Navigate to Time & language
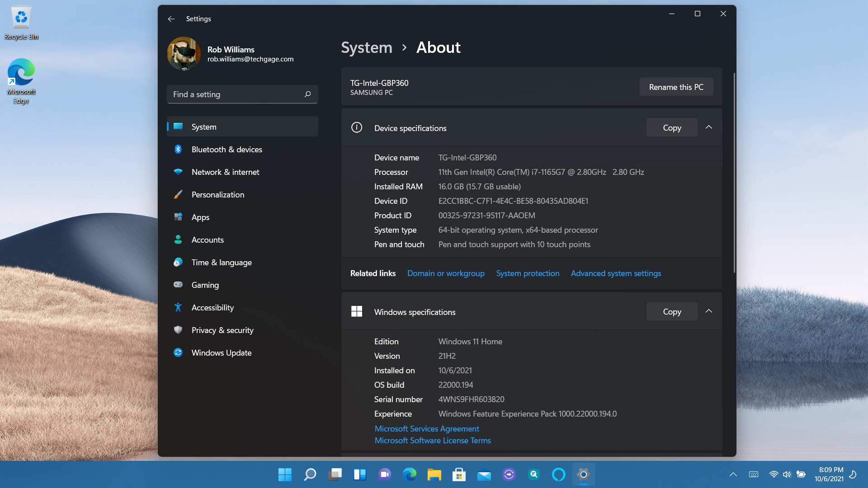 (x=221, y=263)
